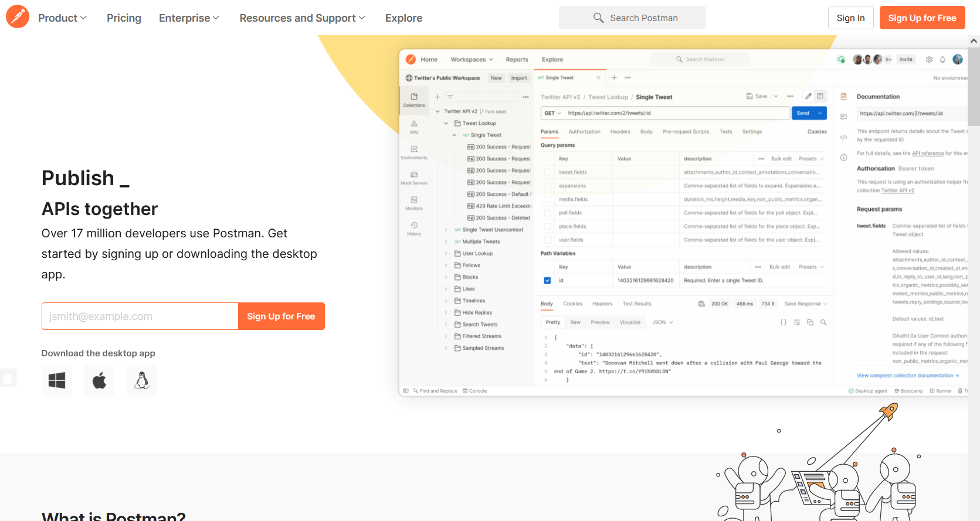This screenshot has height=521, width=980.
Task: Click the page scrollbar up arrow
Action: point(974,41)
